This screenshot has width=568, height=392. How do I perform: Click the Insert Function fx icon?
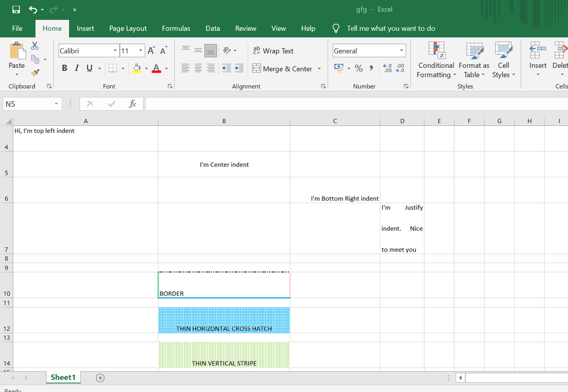[x=133, y=104]
